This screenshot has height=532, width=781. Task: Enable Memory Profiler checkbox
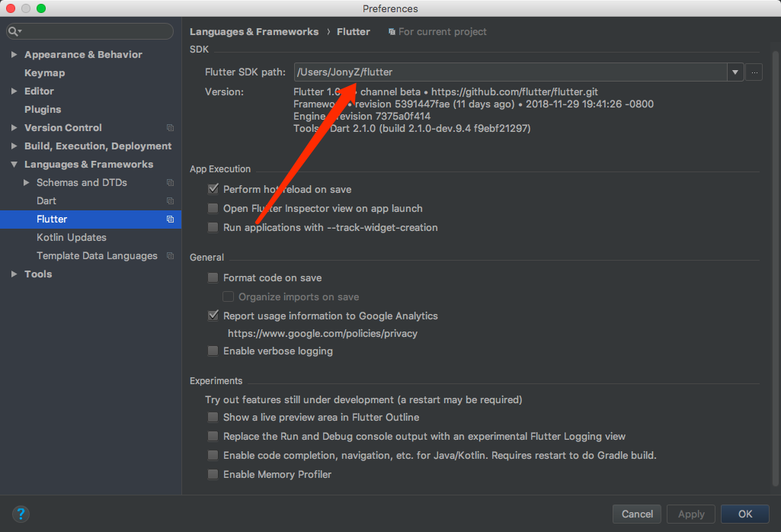click(213, 474)
